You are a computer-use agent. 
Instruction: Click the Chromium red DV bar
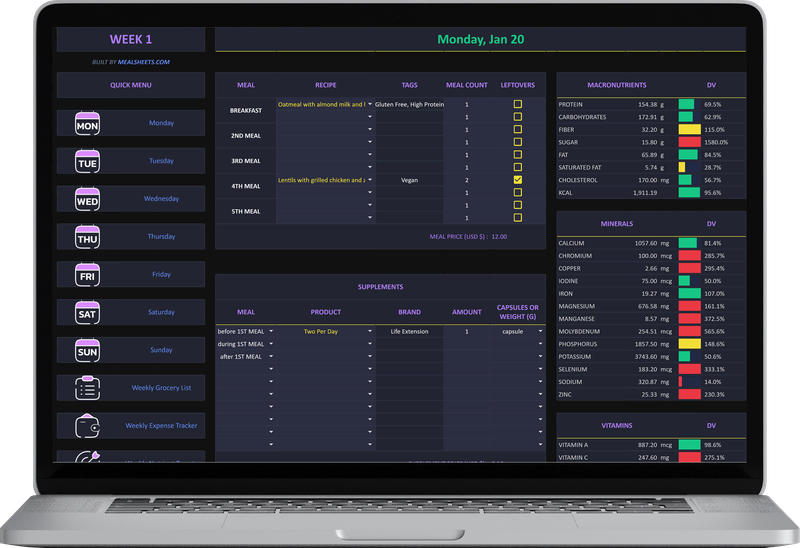tap(689, 256)
